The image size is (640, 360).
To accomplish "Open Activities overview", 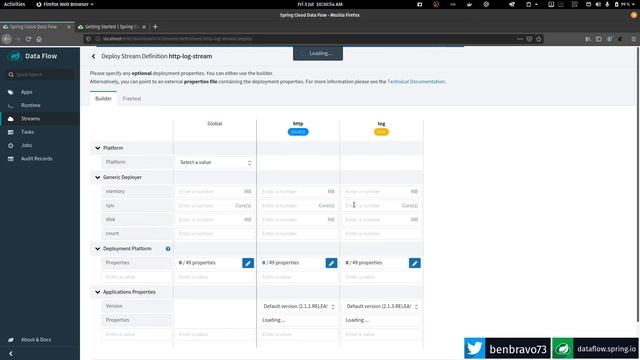I will (14, 4).
